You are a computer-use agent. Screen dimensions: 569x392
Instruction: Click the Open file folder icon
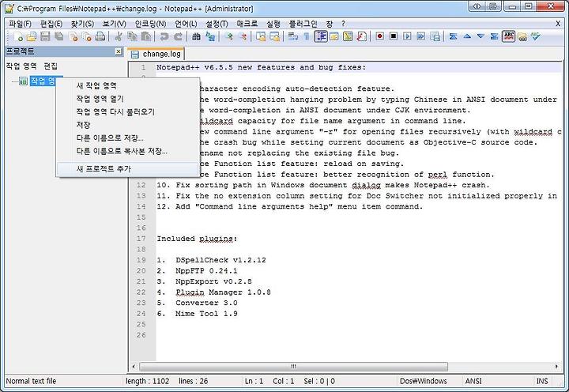click(x=32, y=36)
